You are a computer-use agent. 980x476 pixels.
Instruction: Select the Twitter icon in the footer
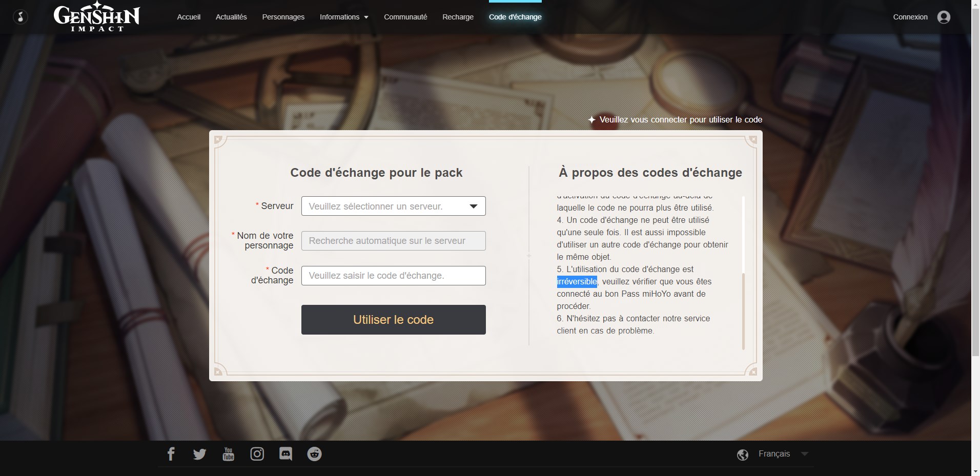199,453
